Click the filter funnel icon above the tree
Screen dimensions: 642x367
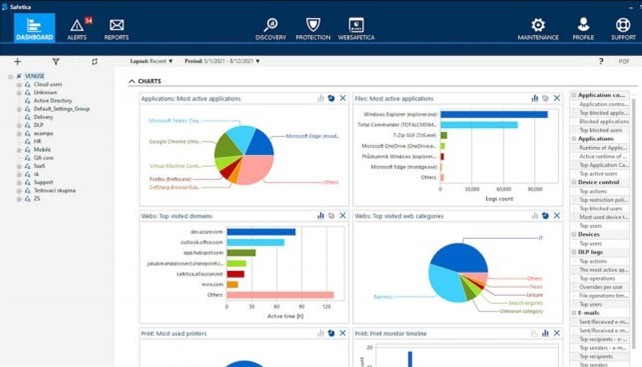(x=56, y=61)
